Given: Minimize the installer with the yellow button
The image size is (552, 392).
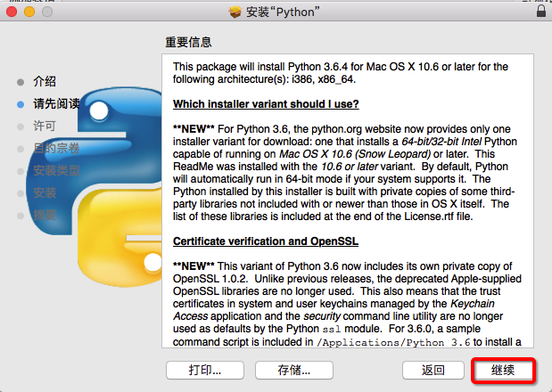Looking at the screenshot, I should tap(29, 12).
